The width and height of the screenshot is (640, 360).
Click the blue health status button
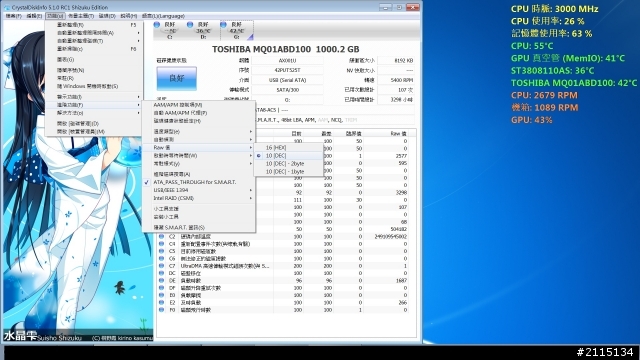point(177,78)
